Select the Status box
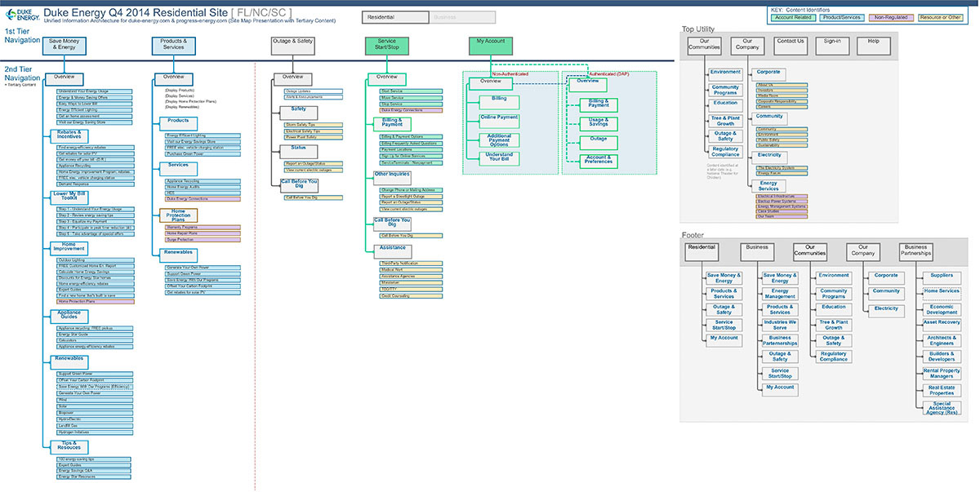The height and width of the screenshot is (492, 980). click(299, 152)
